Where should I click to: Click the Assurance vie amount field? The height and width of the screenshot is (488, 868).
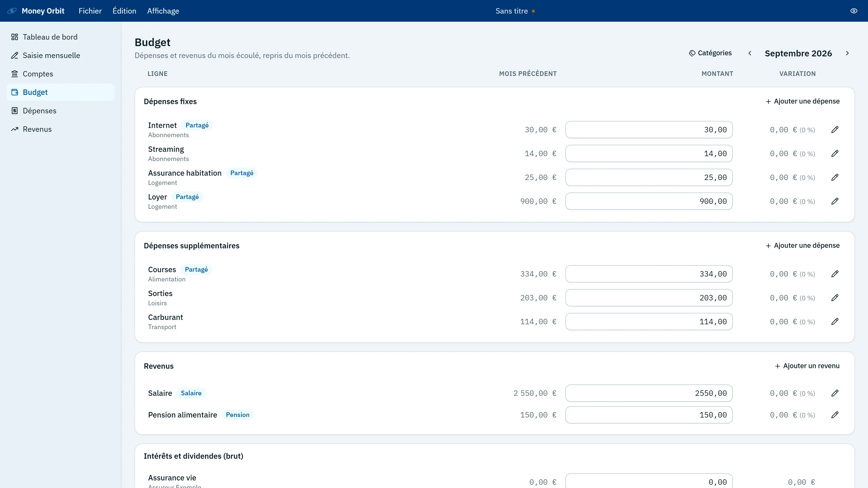pyautogui.click(x=649, y=481)
